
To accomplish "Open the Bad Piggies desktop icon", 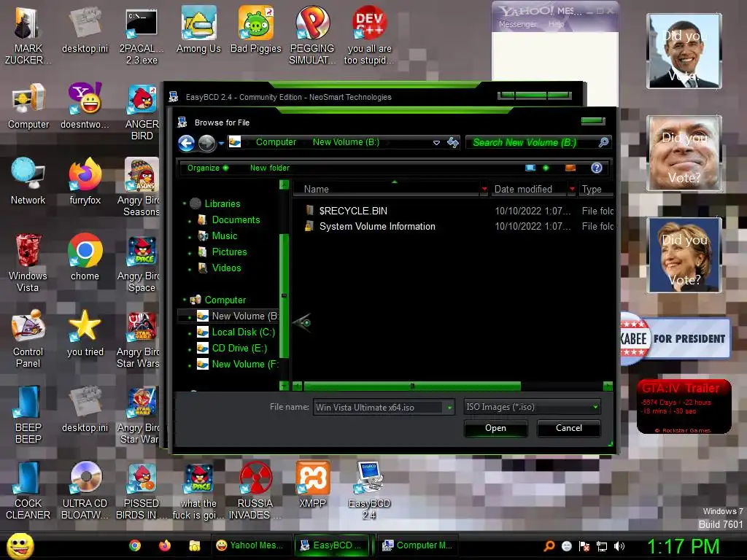I will click(x=256, y=30).
